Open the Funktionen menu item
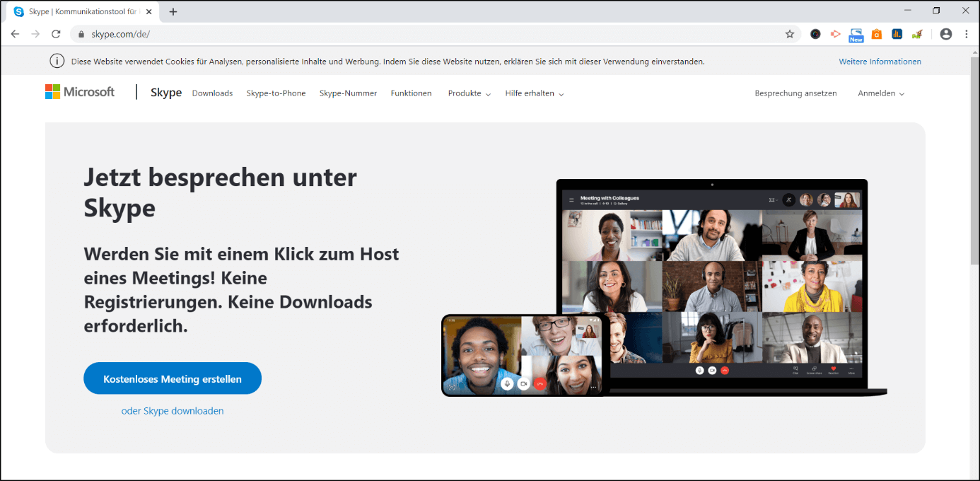Image resolution: width=980 pixels, height=481 pixels. coord(411,93)
